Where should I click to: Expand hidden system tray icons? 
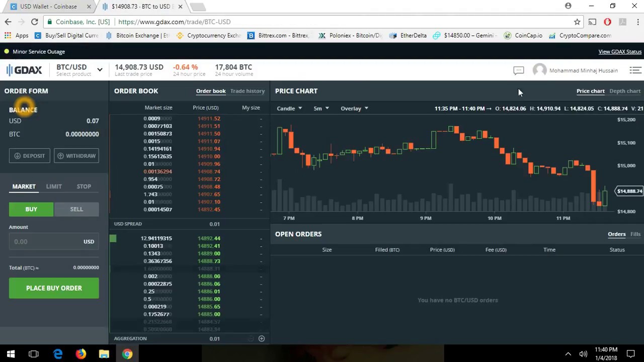pyautogui.click(x=568, y=354)
